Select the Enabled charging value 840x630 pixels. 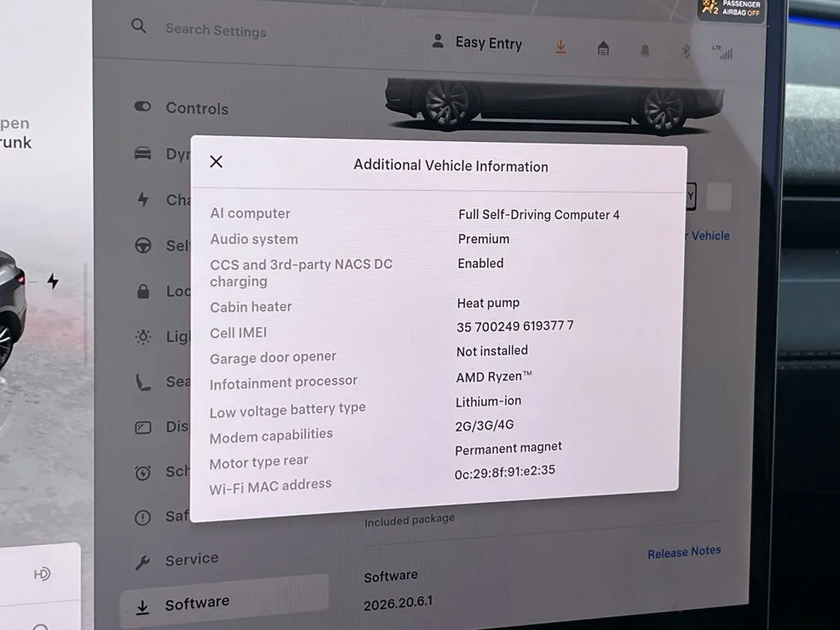click(x=481, y=263)
